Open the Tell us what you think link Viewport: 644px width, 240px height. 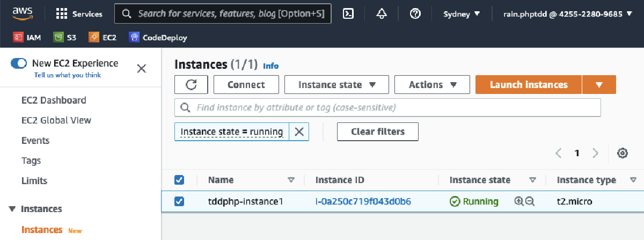(68, 75)
